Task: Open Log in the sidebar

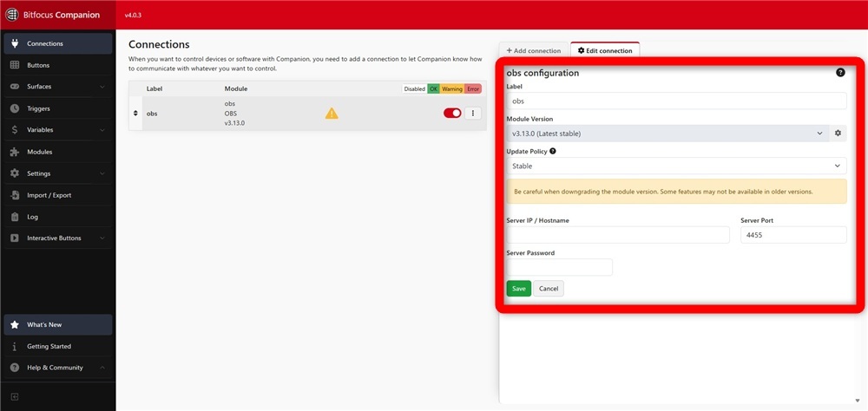Action: 57,217
